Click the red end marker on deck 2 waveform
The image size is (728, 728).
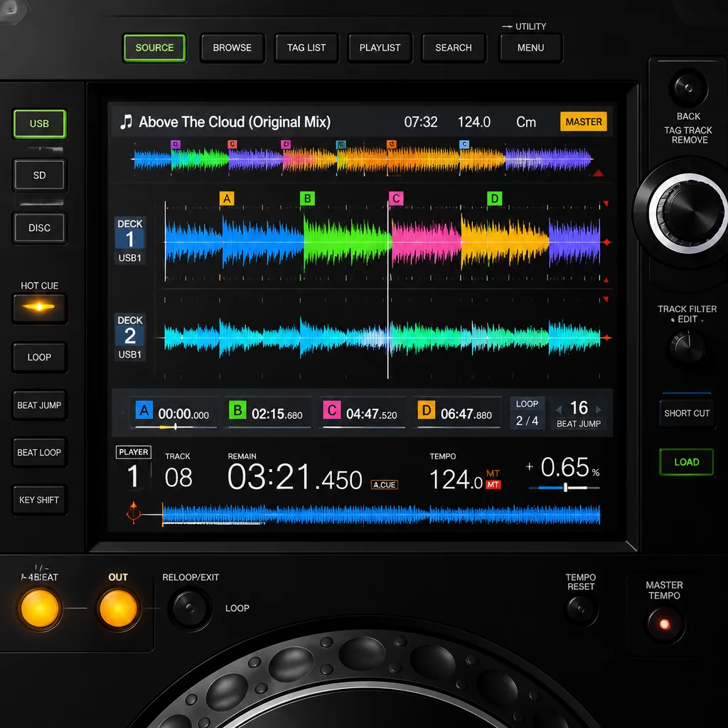pos(607,338)
